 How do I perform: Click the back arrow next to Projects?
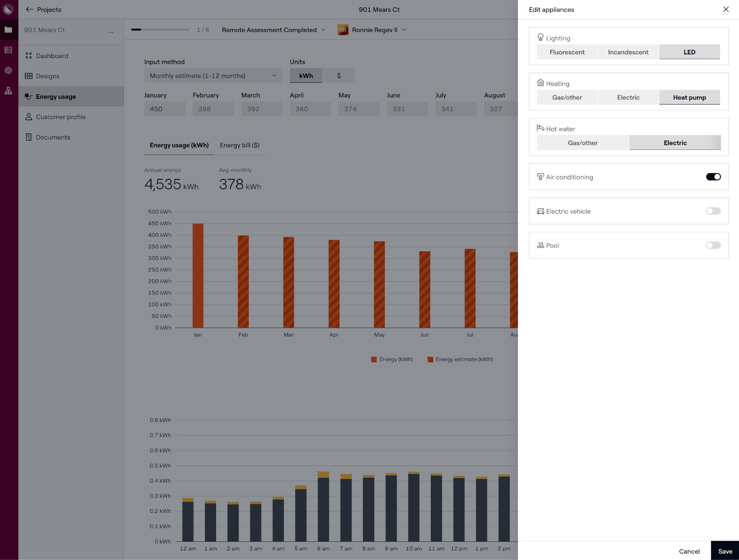30,9
